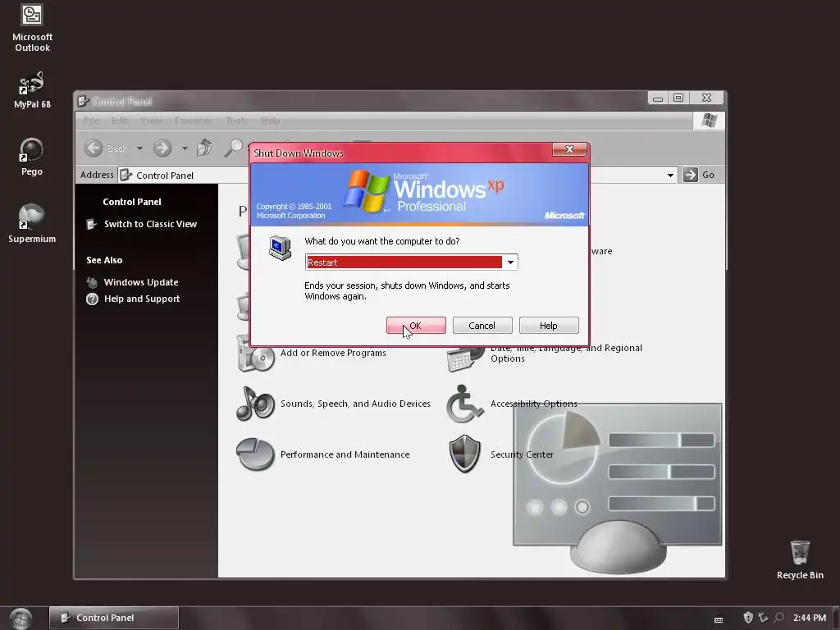Open the Forward history dropdown arrow
Screen dimensions: 840x630
(185, 148)
